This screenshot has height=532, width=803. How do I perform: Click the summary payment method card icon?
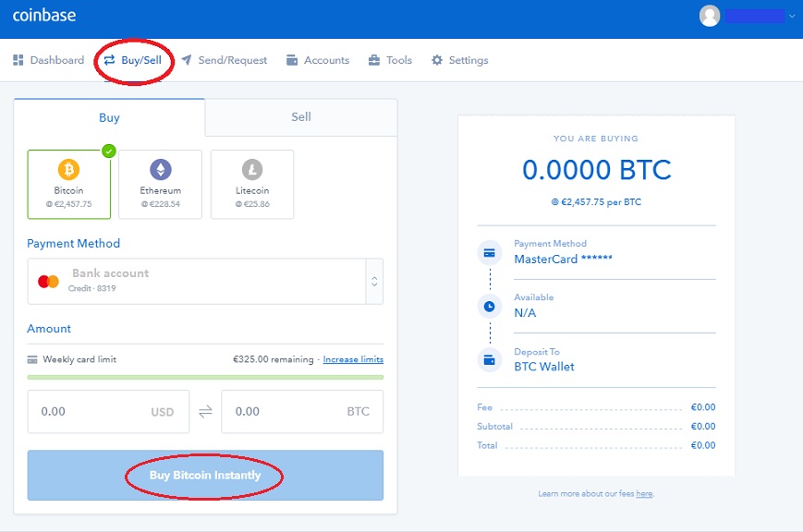point(490,253)
